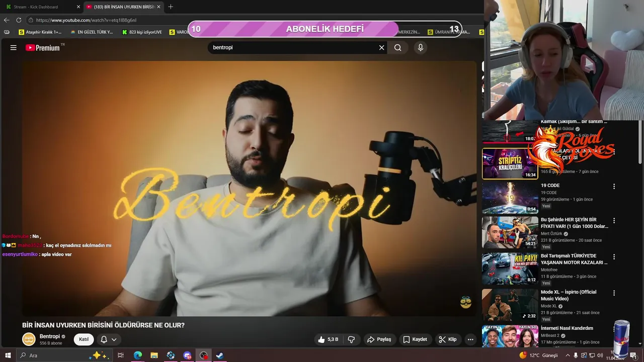Open 'Bol Tartışmalı TÜRKİYE'DE' video title
This screenshot has height=362, width=644.
pos(575,259)
